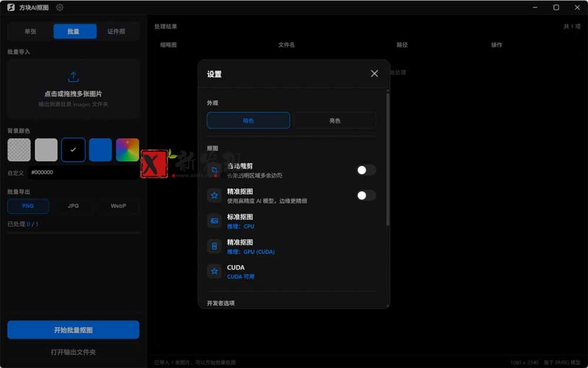Click the #000000 custom color input field

coord(83,172)
